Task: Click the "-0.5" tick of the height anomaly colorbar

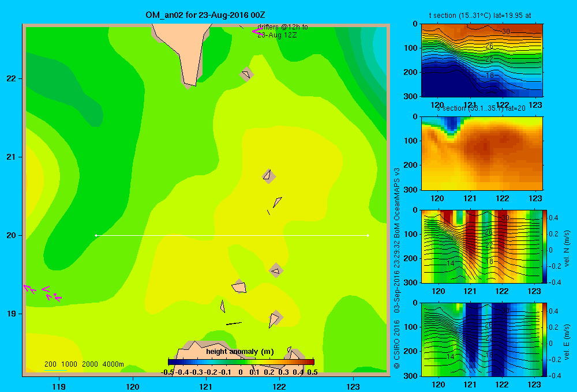Action: click(167, 372)
